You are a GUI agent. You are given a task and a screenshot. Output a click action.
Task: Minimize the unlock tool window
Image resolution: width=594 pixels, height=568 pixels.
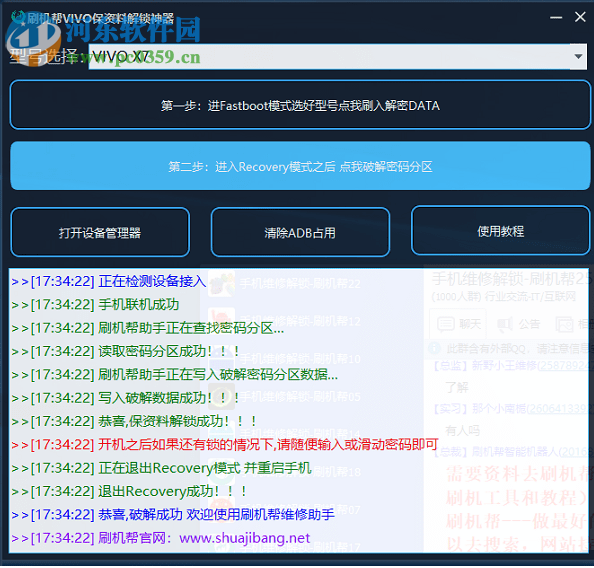point(556,17)
